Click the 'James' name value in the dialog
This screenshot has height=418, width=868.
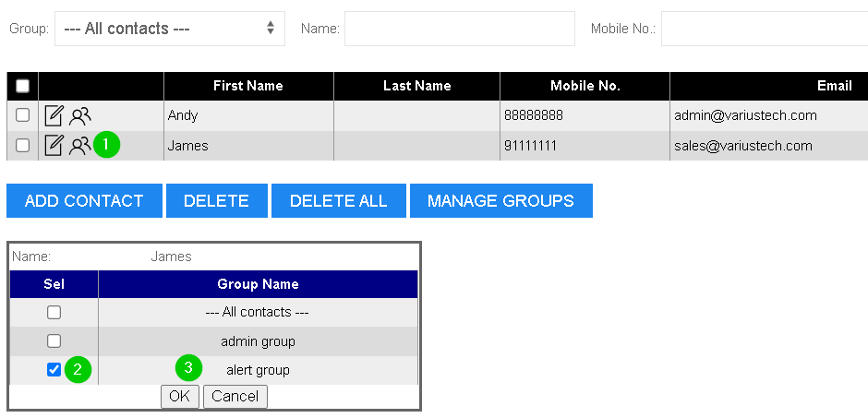point(171,257)
